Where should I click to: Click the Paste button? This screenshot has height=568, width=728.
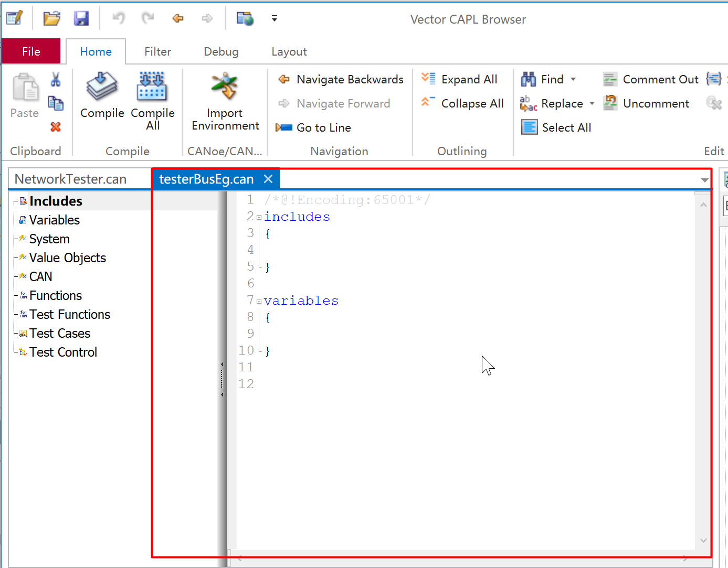[x=25, y=95]
